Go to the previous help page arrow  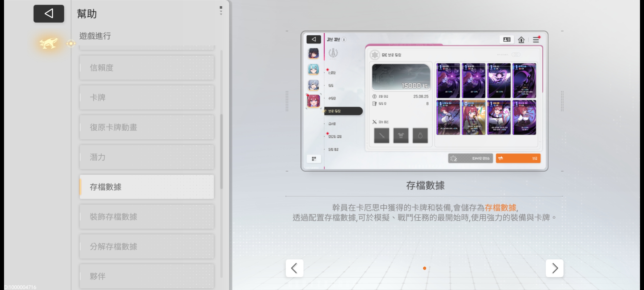pyautogui.click(x=294, y=268)
